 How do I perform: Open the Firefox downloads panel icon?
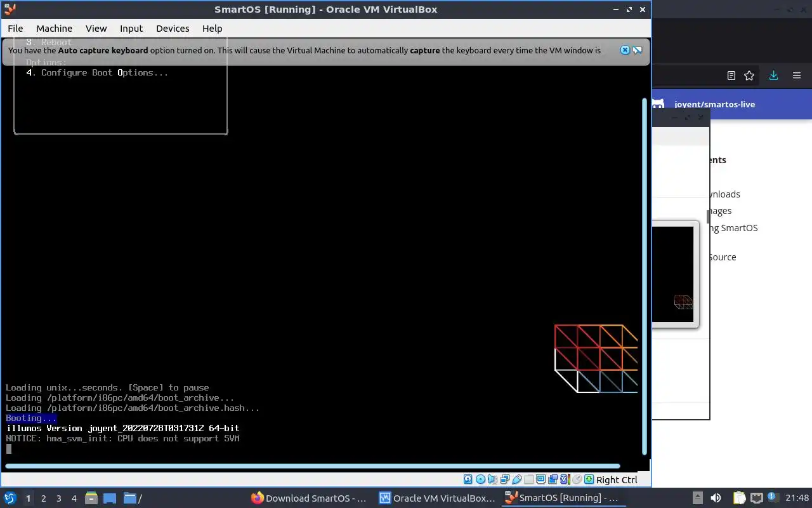tap(773, 76)
